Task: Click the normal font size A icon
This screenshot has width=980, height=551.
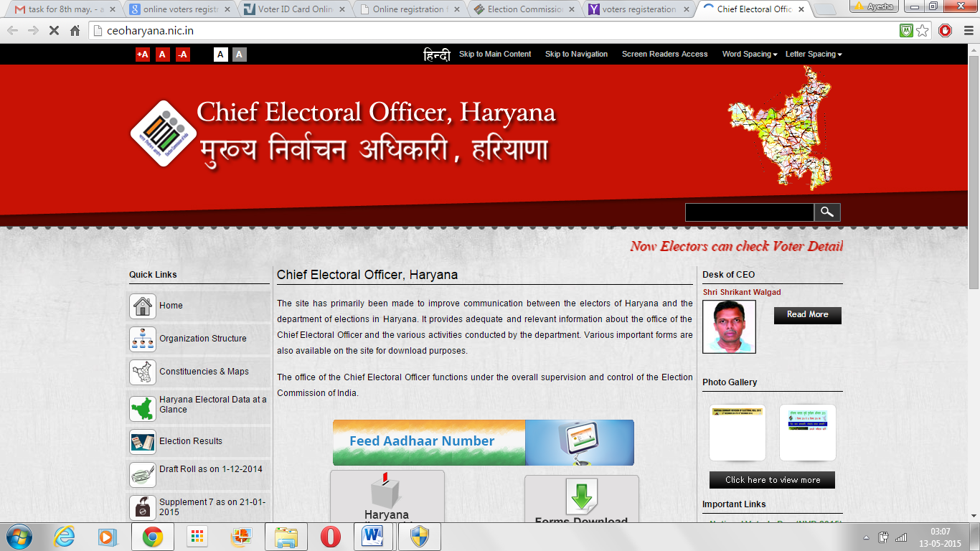Action: pos(163,55)
